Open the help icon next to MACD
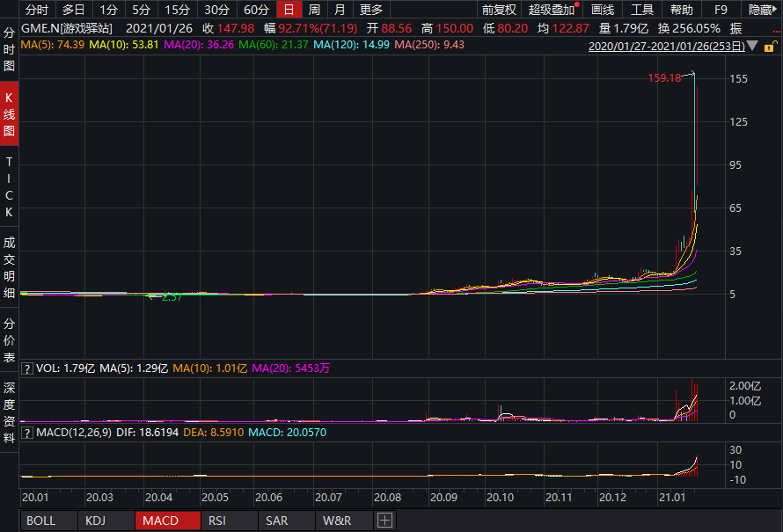The image size is (783, 532). coord(27,434)
